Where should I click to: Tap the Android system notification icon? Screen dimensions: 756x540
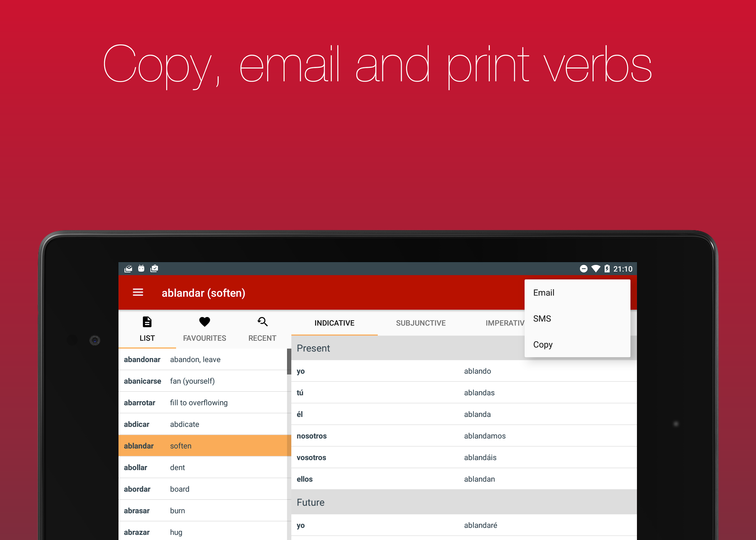(141, 268)
